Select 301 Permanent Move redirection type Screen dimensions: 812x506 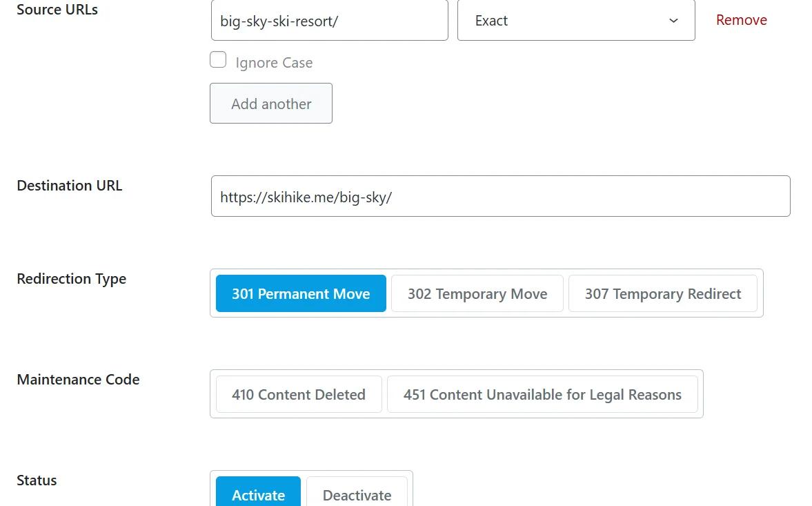coord(301,293)
